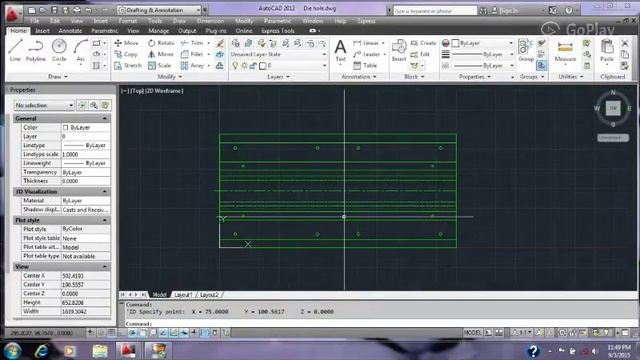Select the Text annotation tool
This screenshot has width=640, height=360.
point(340,50)
